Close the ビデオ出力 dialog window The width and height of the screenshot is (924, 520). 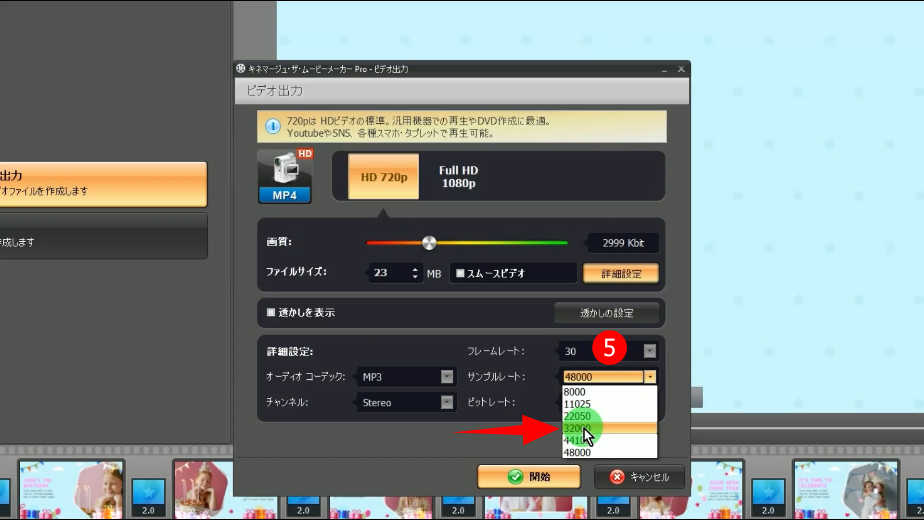tap(681, 69)
